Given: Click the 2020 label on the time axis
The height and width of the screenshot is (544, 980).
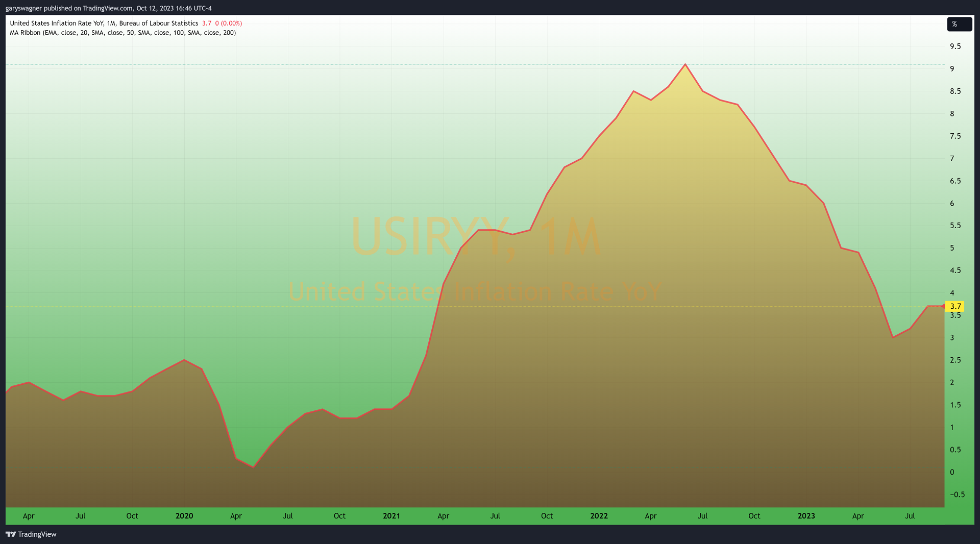Looking at the screenshot, I should (184, 516).
